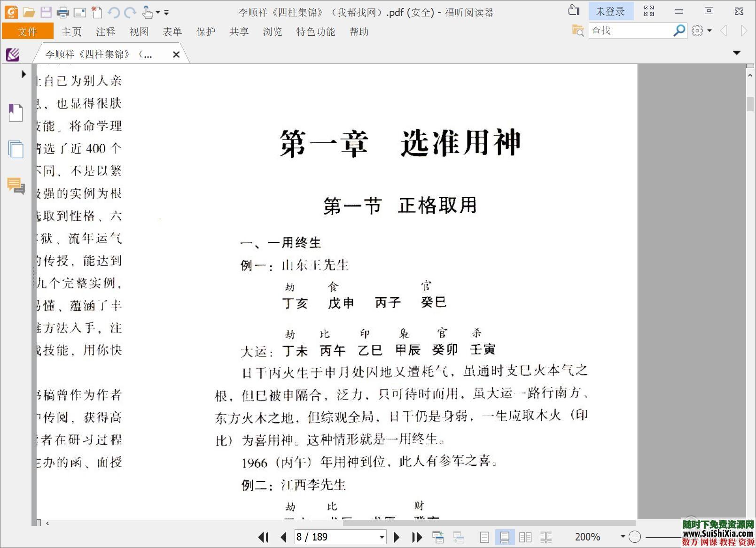Screen dimensions: 756x548
Task: Click the Save icon in quick access toolbar
Action: 46,12
